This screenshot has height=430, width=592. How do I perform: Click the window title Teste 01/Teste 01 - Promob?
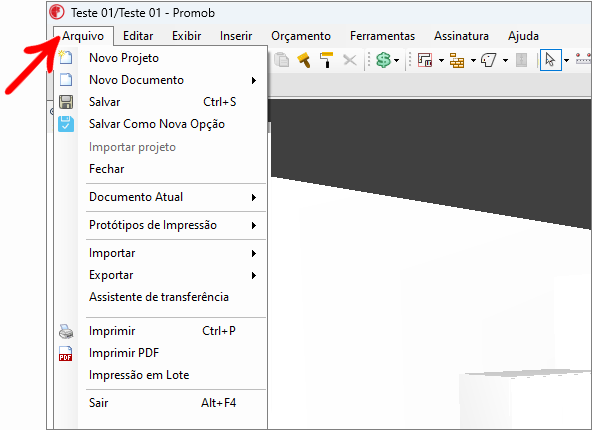tap(143, 13)
